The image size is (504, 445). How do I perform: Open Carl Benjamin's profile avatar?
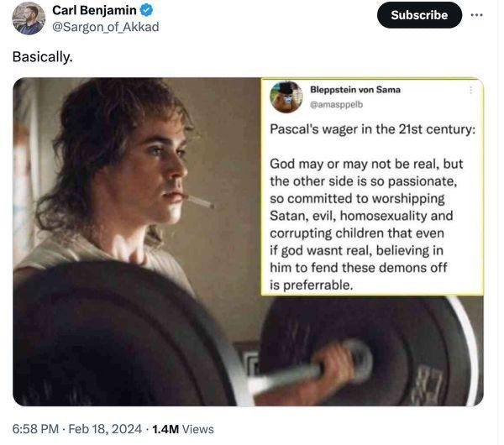pyautogui.click(x=29, y=18)
